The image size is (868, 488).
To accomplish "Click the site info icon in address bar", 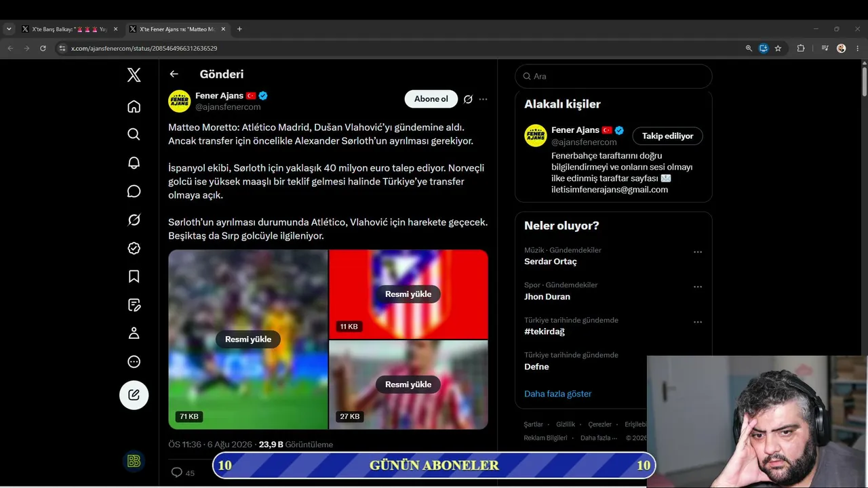I will pos(62,48).
